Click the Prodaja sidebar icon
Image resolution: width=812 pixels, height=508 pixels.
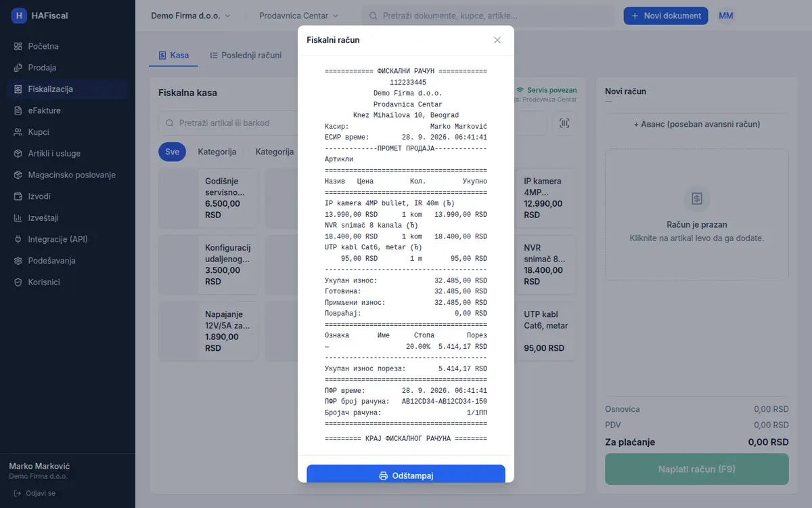pyautogui.click(x=18, y=68)
